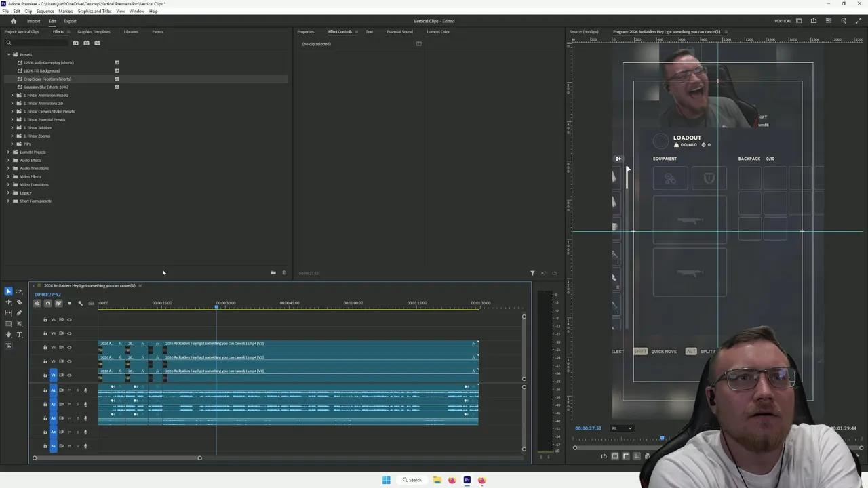Select the Hand tool
Viewport: 868px width, 488px height.
point(8,334)
